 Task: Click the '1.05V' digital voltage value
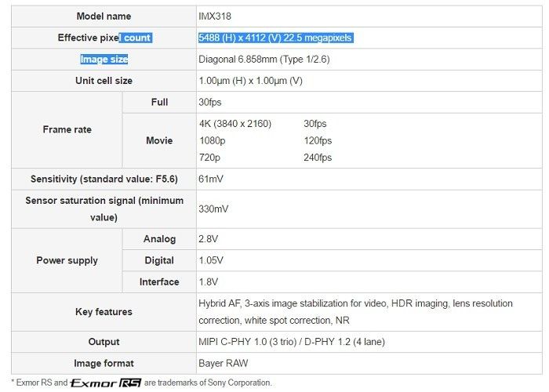pos(211,260)
